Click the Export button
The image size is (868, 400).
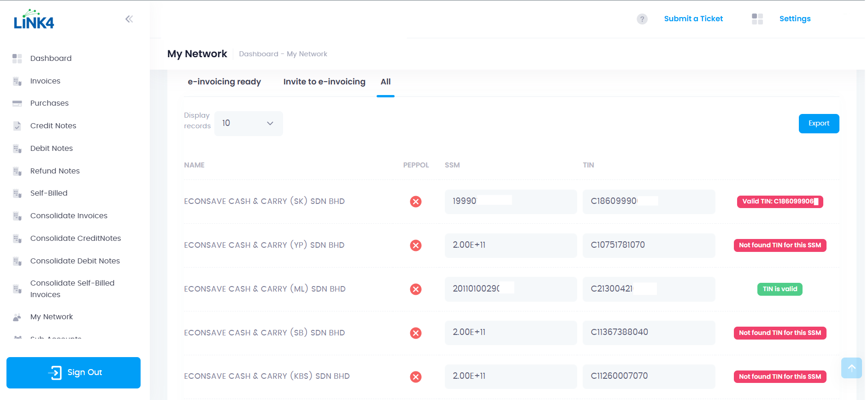[818, 124]
